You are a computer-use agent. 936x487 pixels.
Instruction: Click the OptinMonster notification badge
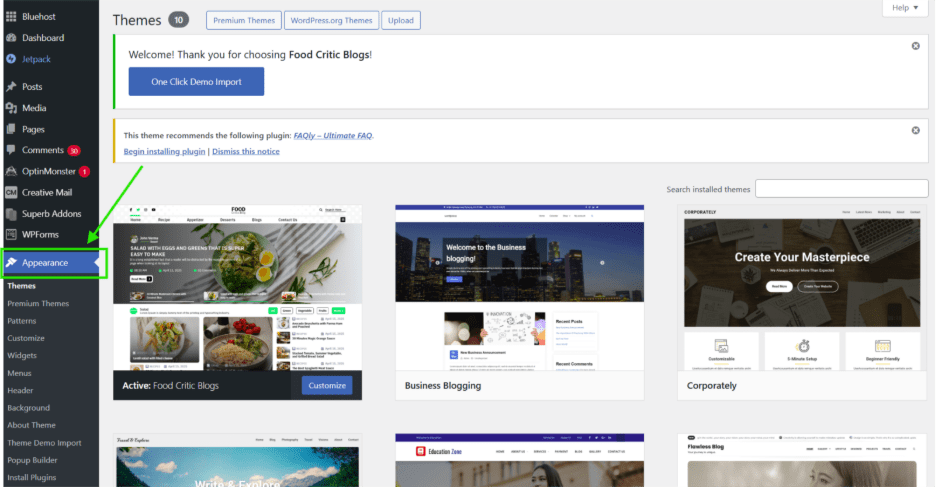(x=84, y=172)
